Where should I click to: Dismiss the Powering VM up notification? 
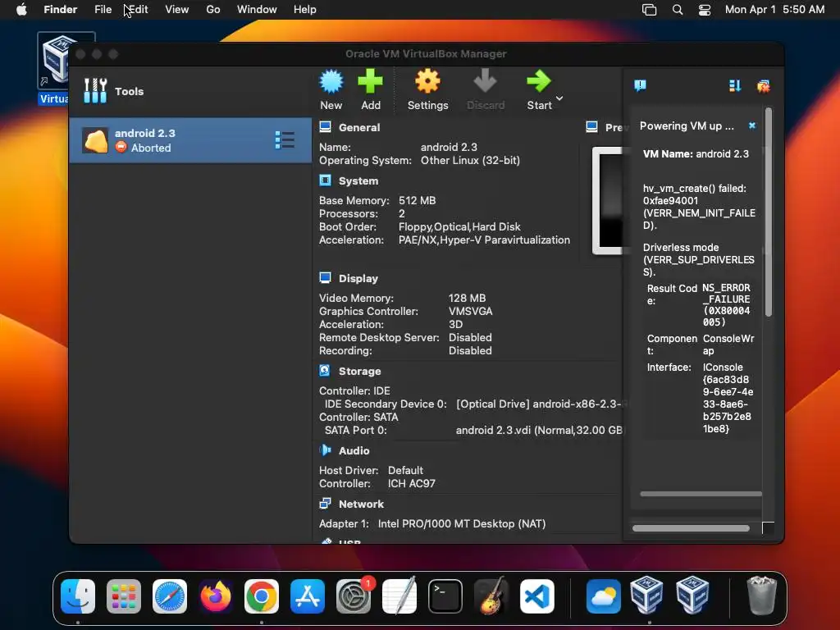click(752, 126)
